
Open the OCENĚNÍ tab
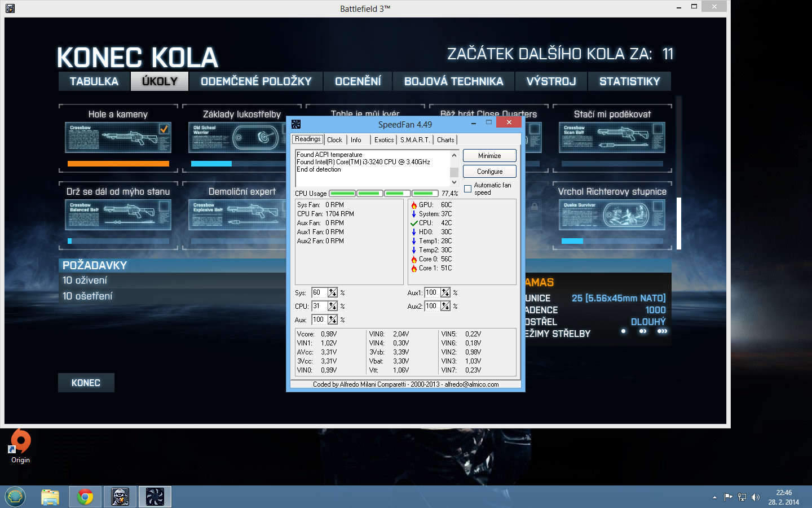[x=358, y=81]
